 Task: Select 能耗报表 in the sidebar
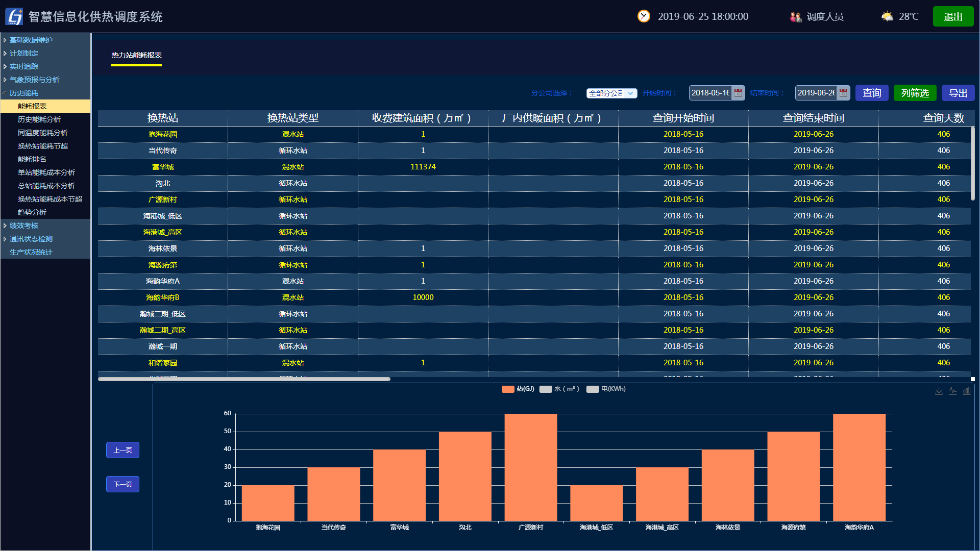[45, 106]
